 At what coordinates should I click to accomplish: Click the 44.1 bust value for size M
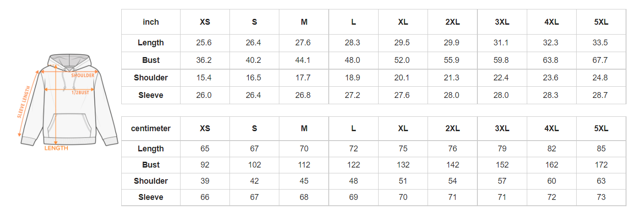pos(304,60)
